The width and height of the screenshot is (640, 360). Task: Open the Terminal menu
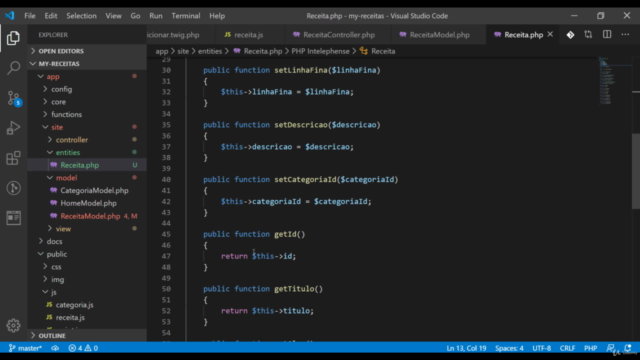[x=186, y=16]
